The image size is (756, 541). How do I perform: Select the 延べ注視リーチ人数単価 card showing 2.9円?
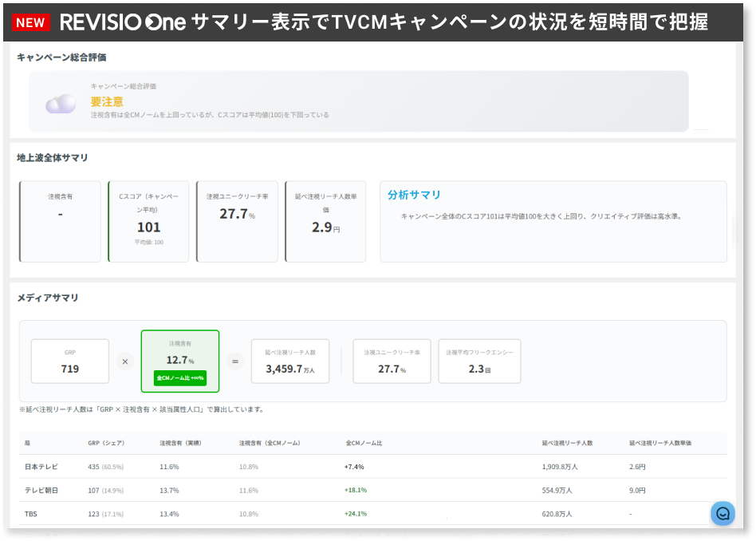pyautogui.click(x=325, y=222)
